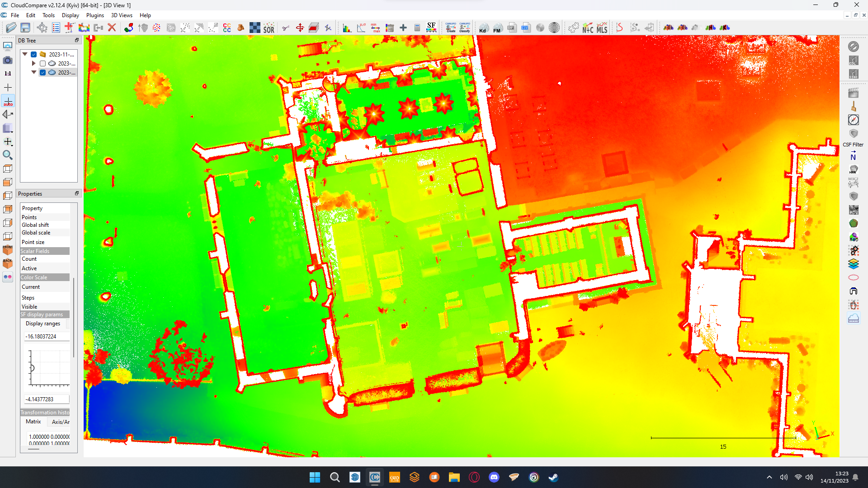Viewport: 868px width, 488px height.
Task: Open the 3D Views menu
Action: point(122,15)
